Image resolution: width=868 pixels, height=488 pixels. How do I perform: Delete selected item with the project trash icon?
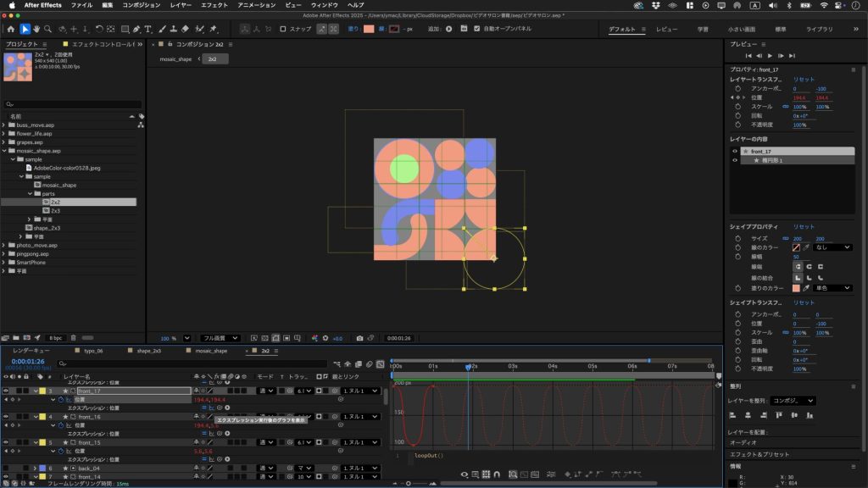[73, 338]
